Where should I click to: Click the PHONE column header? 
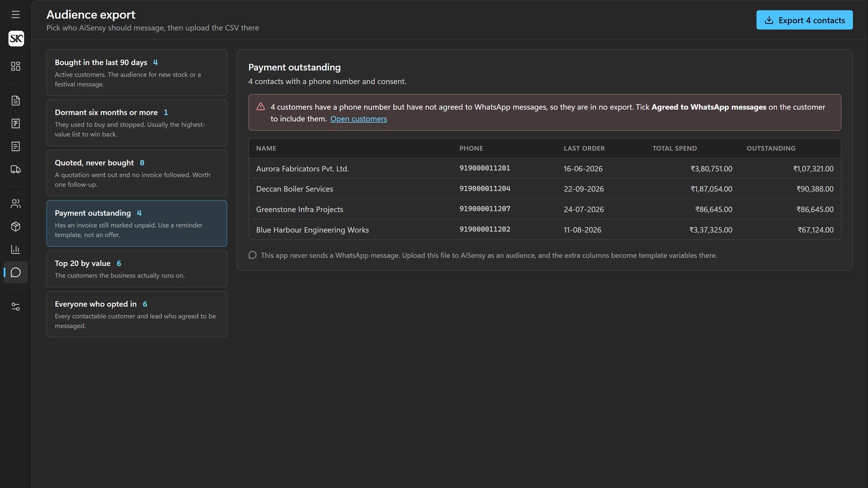[x=471, y=148]
